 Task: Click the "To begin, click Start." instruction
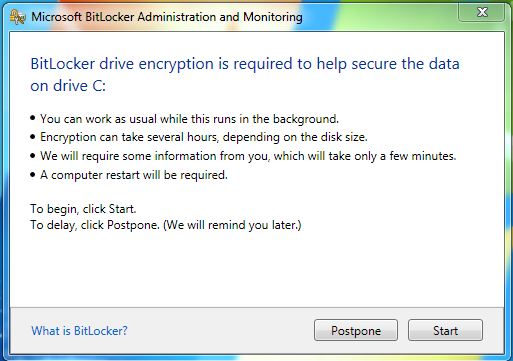tap(83, 209)
